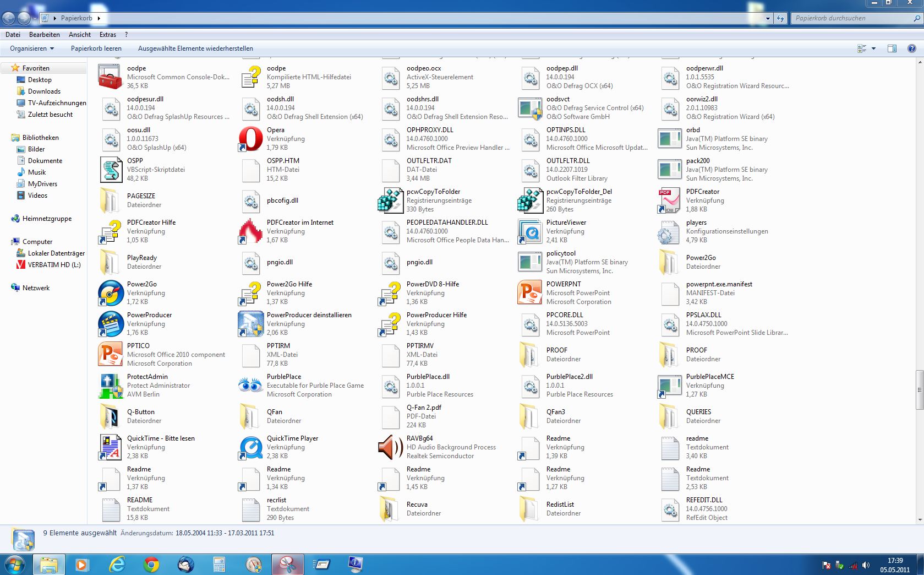Click Ausgewählte Elemente wiederherstellen
The height and width of the screenshot is (575, 924).
(195, 48)
